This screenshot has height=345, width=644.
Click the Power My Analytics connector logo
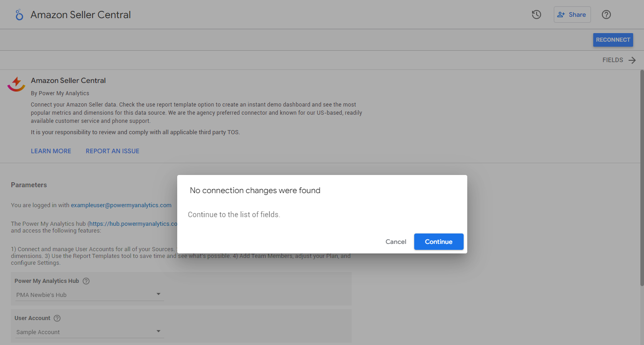point(16,83)
